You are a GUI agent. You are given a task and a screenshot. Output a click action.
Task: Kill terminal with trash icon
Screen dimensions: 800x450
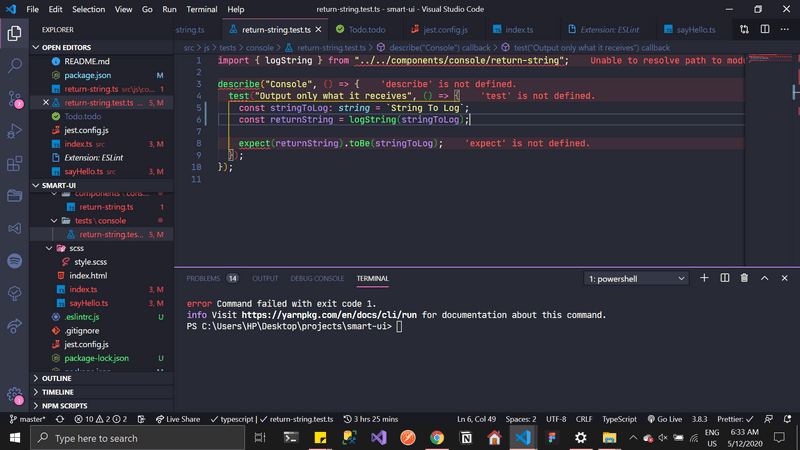(744, 278)
